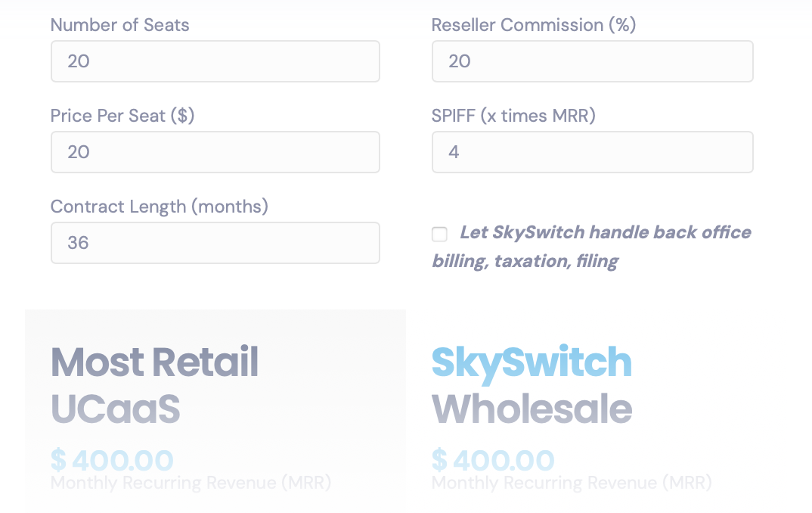
Task: Click the 'Let SkySwitch handle back office' label text
Action: point(605,232)
